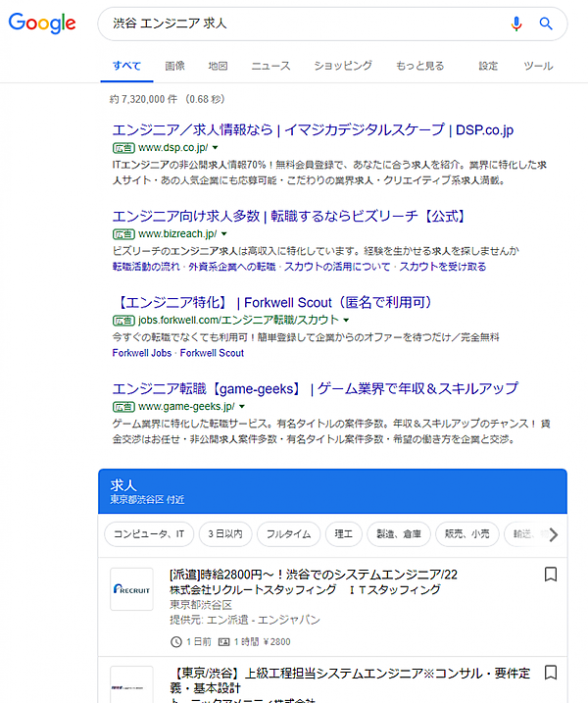The width and height of the screenshot is (588, 703).
Task: Click the www.bizreach.jp/ URL text
Action: [177, 233]
